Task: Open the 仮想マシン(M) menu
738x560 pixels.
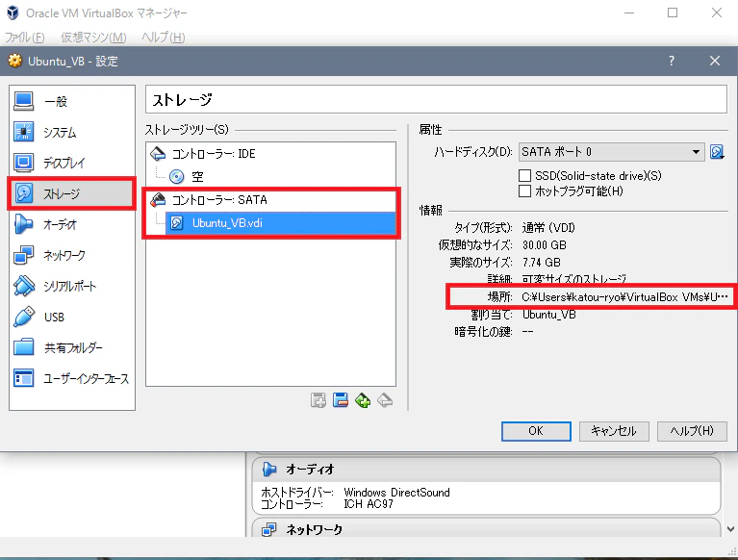Action: [x=93, y=38]
